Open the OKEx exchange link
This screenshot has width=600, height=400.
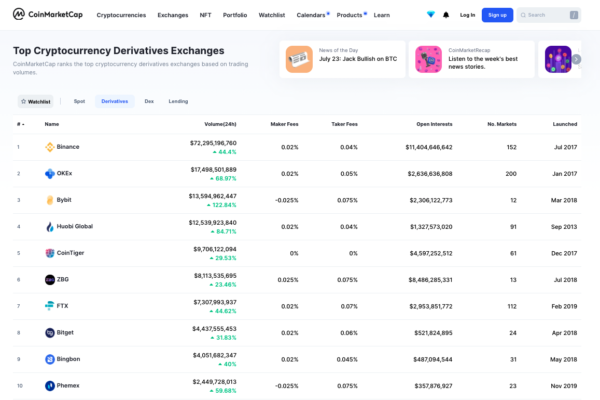(x=64, y=173)
